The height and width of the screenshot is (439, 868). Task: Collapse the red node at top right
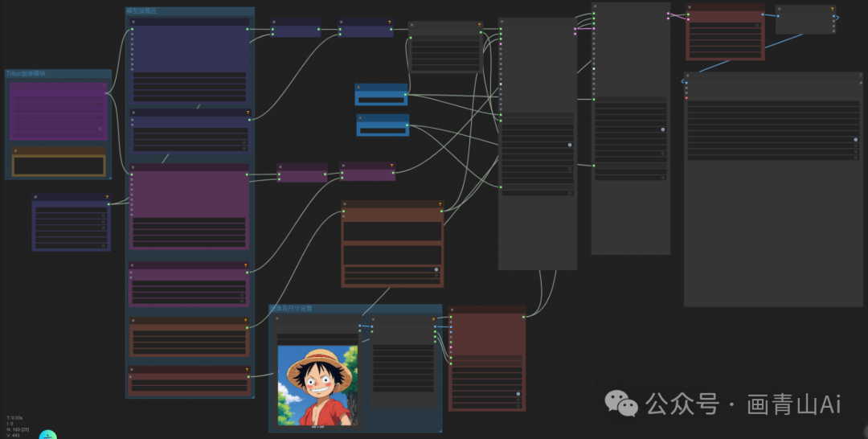(690, 7)
